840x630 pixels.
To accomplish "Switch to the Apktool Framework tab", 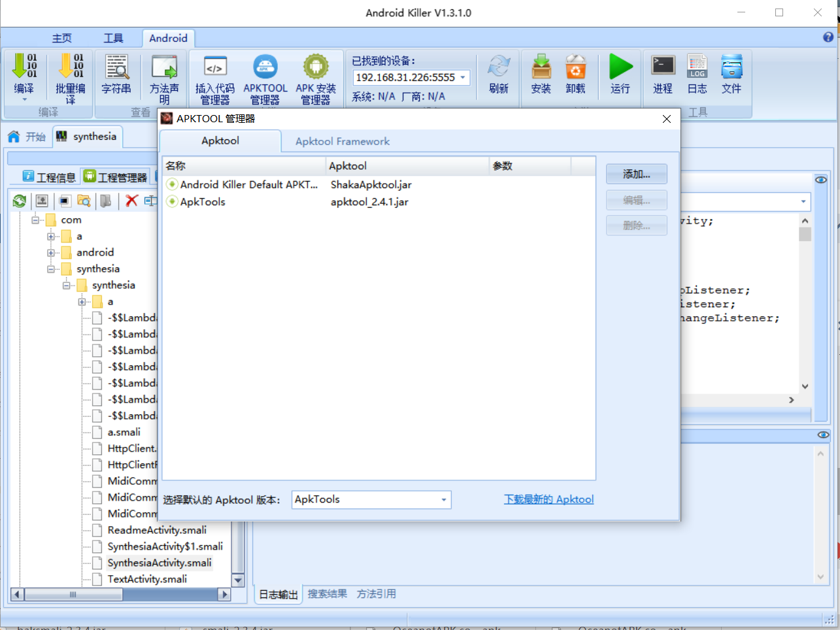I will pos(343,141).
